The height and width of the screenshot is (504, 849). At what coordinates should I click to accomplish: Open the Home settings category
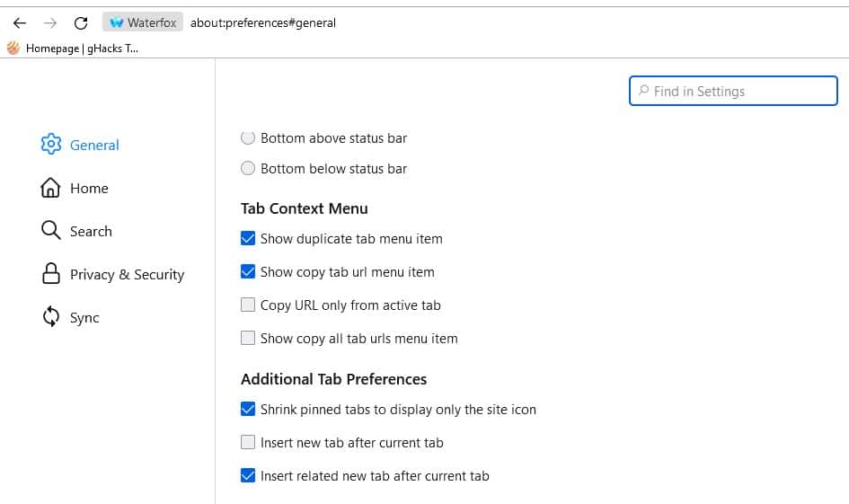75,188
